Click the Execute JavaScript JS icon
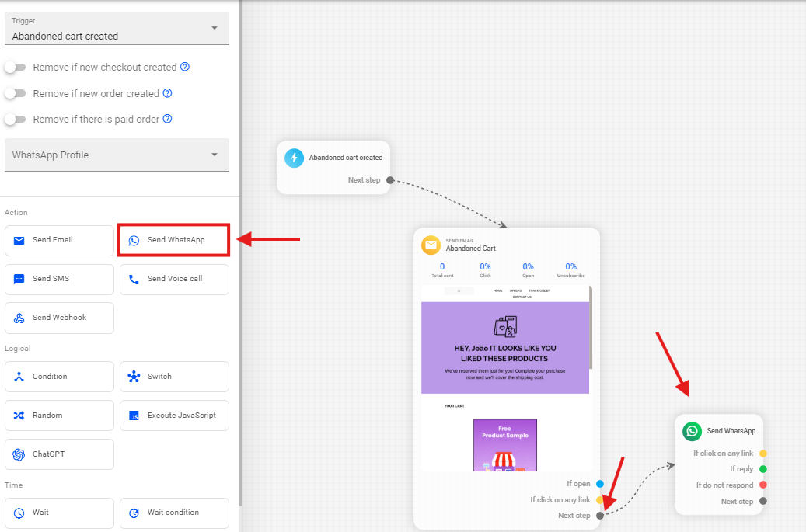Image resolution: width=806 pixels, height=532 pixels. pyautogui.click(x=134, y=416)
